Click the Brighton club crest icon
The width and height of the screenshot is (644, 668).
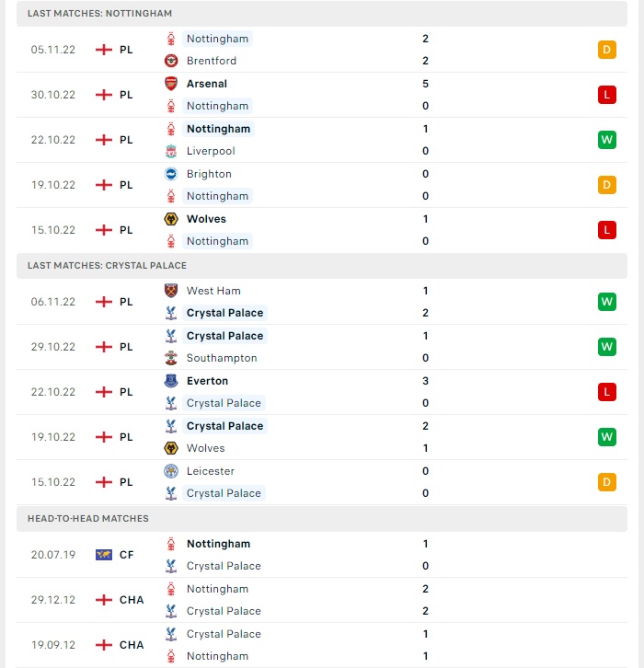pyautogui.click(x=171, y=174)
